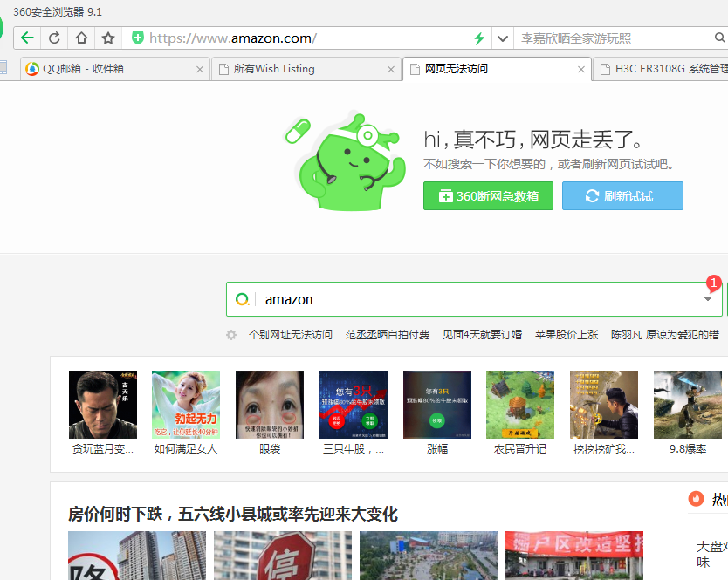Click the green security shield icon

click(x=137, y=38)
